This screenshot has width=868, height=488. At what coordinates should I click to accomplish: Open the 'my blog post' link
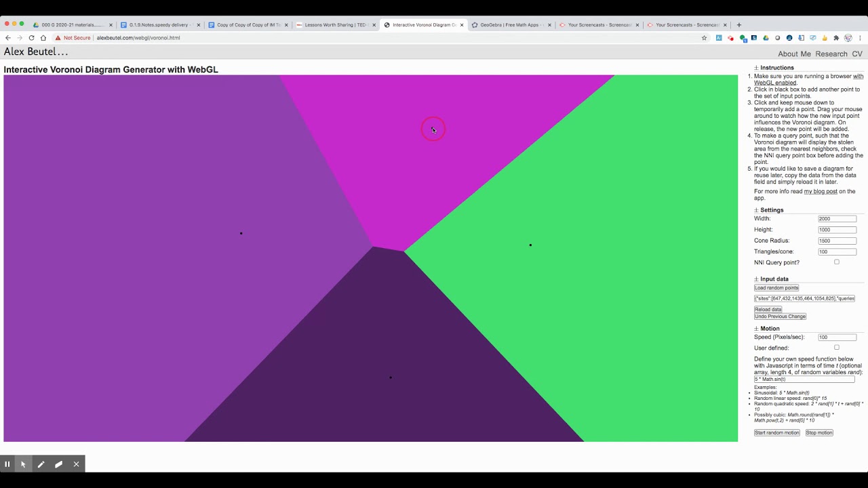click(x=821, y=192)
